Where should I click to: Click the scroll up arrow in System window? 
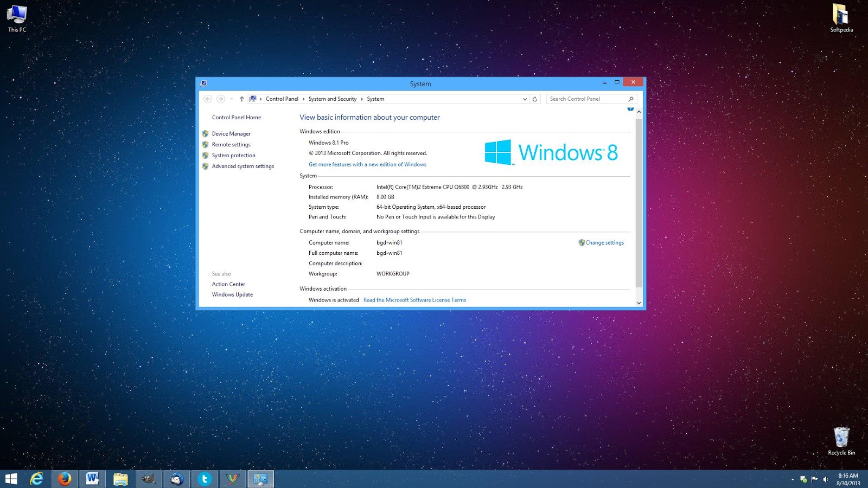tap(639, 112)
